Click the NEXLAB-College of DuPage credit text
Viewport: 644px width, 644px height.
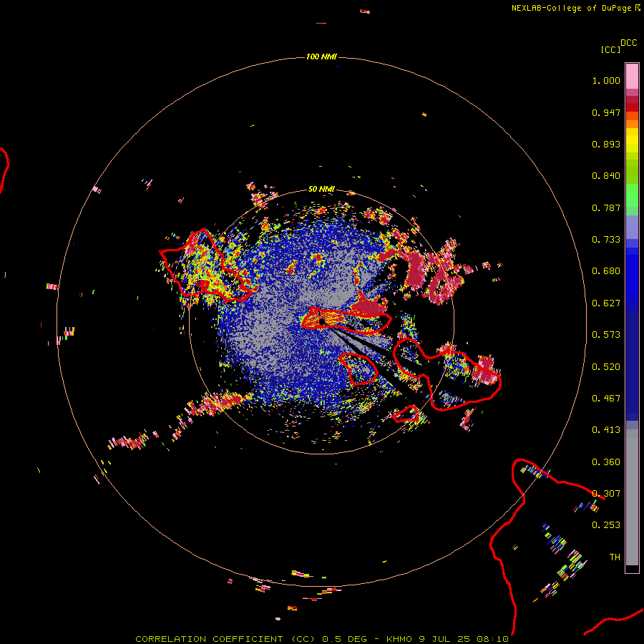(571, 8)
